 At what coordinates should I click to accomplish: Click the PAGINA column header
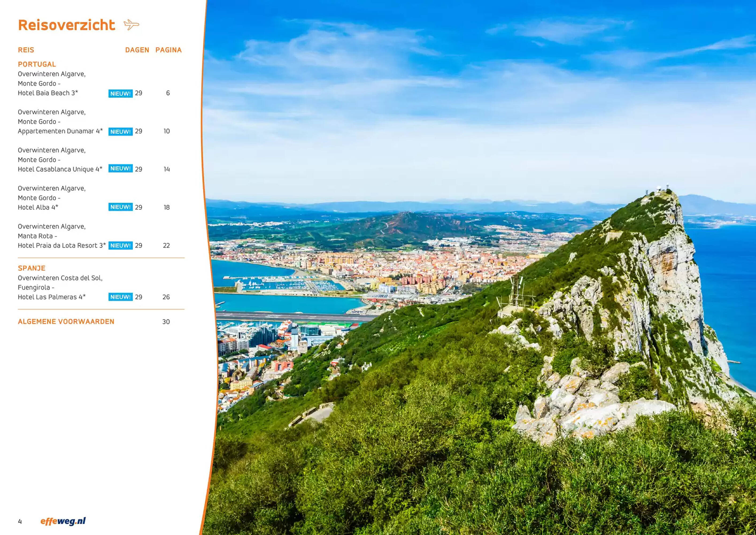click(168, 50)
